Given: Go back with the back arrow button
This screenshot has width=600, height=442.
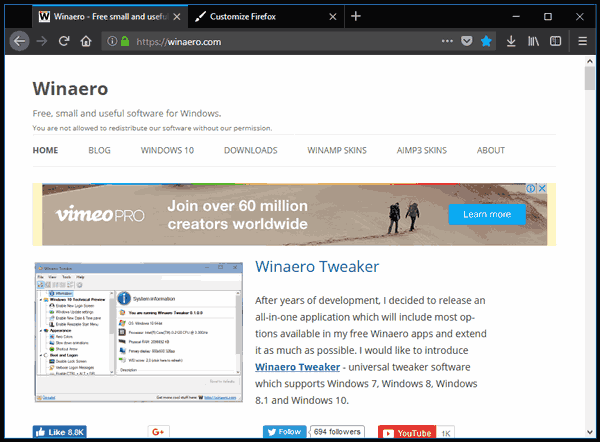Looking at the screenshot, I should click(19, 41).
